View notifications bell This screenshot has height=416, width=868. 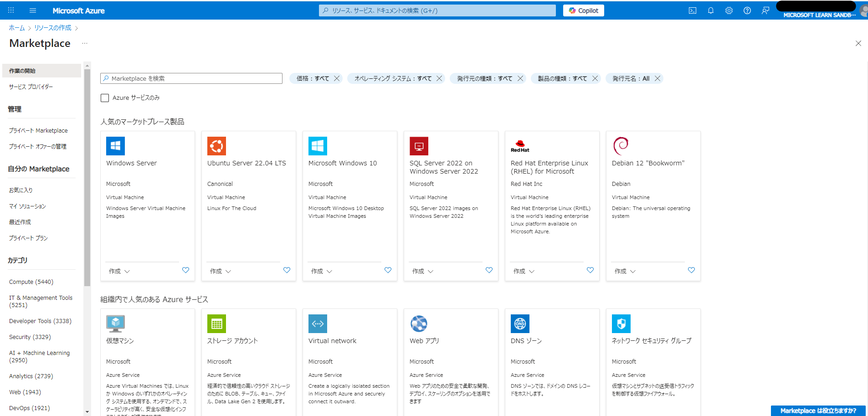coord(711,10)
